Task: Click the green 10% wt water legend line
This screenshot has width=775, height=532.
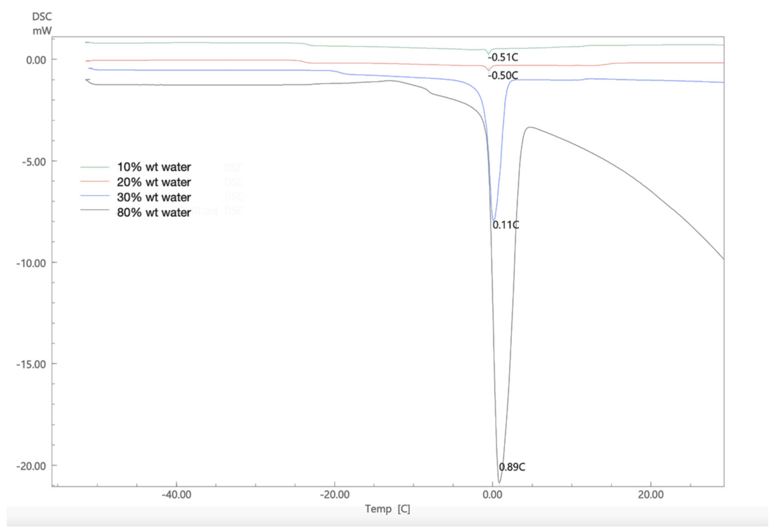Action: (95, 167)
